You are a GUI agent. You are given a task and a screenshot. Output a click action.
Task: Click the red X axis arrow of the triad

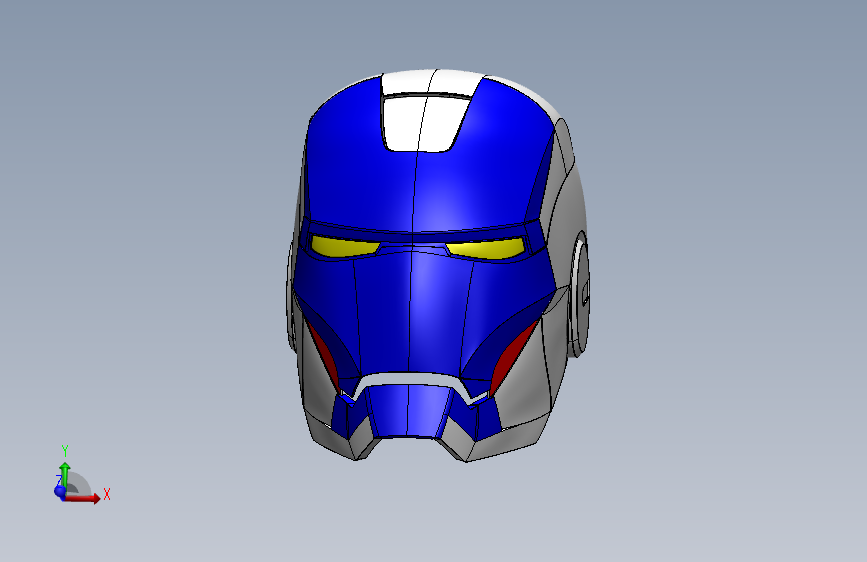click(x=83, y=498)
